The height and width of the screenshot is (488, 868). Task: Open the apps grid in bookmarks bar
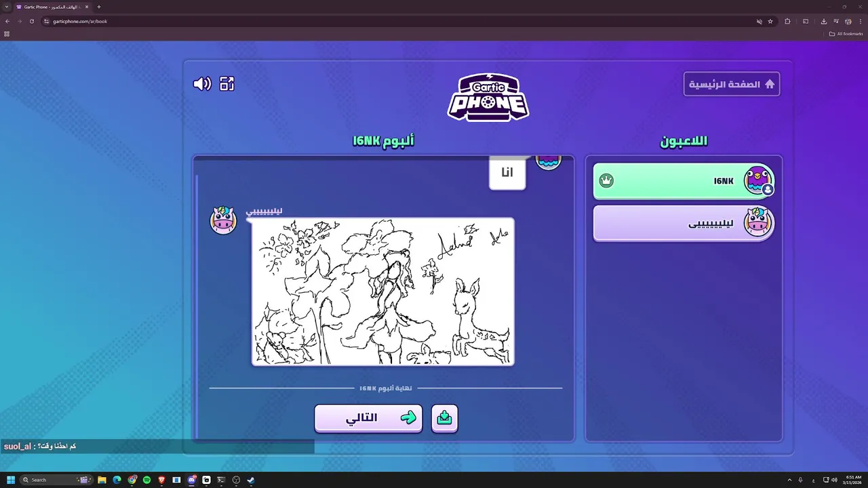(x=7, y=34)
